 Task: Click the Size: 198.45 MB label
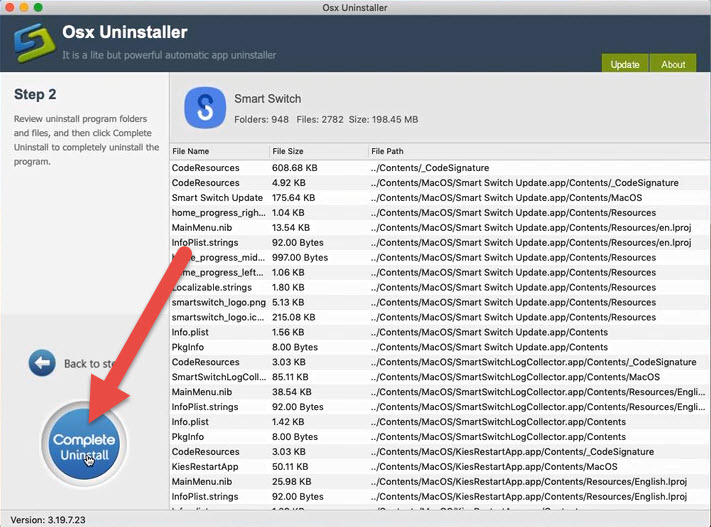(x=383, y=120)
